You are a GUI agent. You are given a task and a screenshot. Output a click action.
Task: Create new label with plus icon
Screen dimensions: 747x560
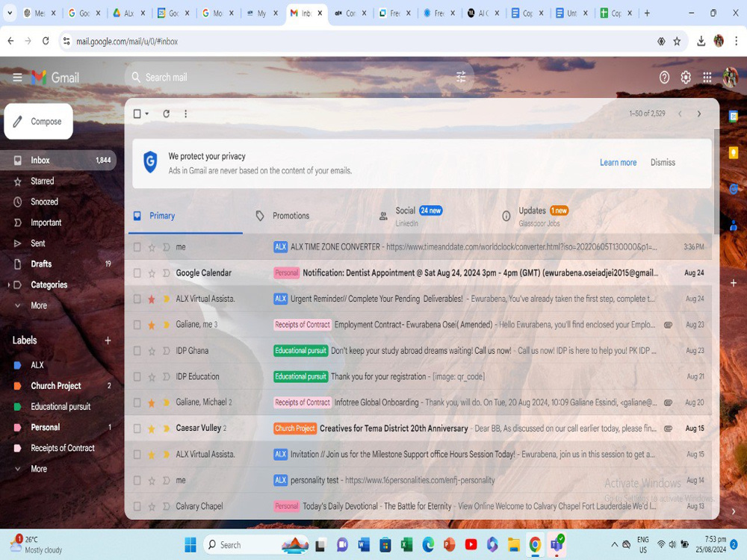click(108, 340)
